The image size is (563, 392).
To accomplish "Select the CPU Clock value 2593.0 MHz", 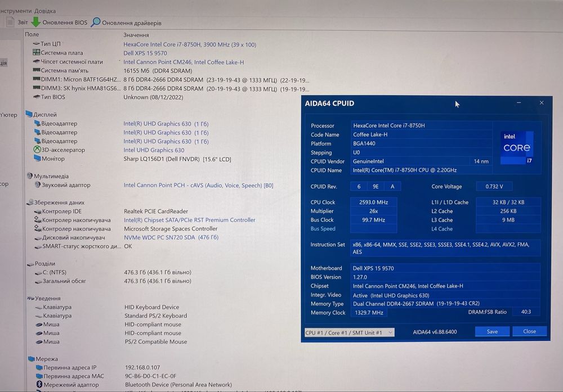I will [374, 202].
